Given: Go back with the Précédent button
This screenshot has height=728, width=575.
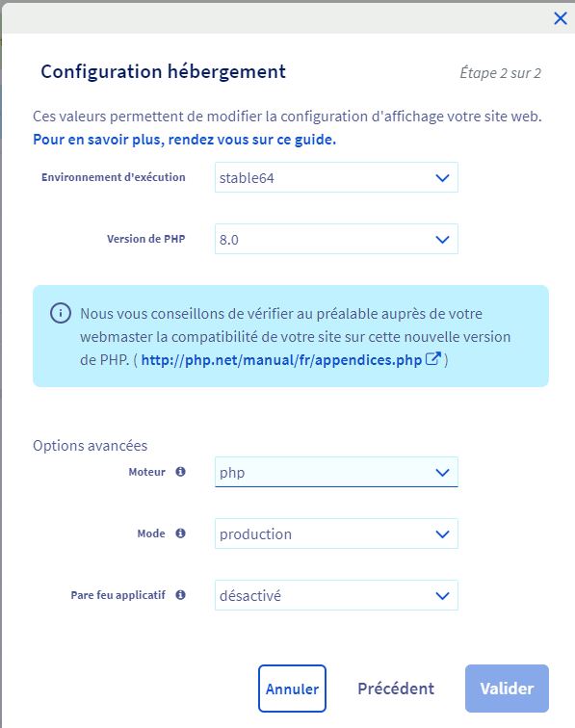Looking at the screenshot, I should (396, 689).
